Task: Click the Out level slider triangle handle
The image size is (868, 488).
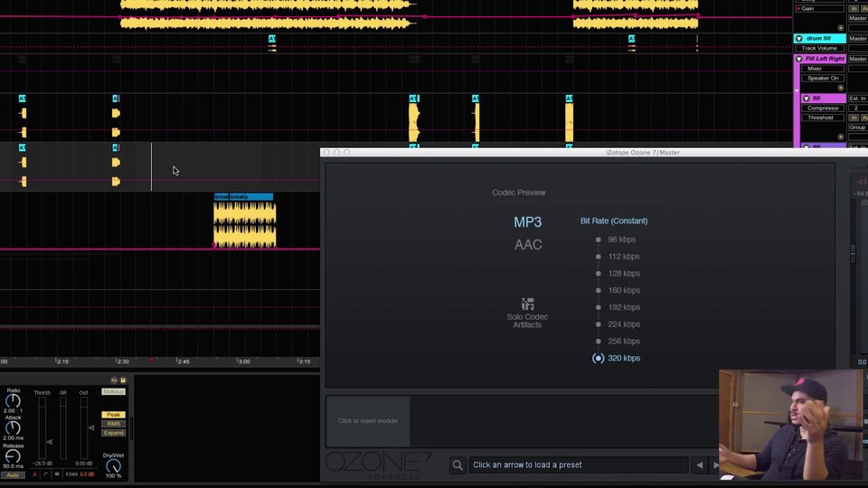Action: [91, 427]
